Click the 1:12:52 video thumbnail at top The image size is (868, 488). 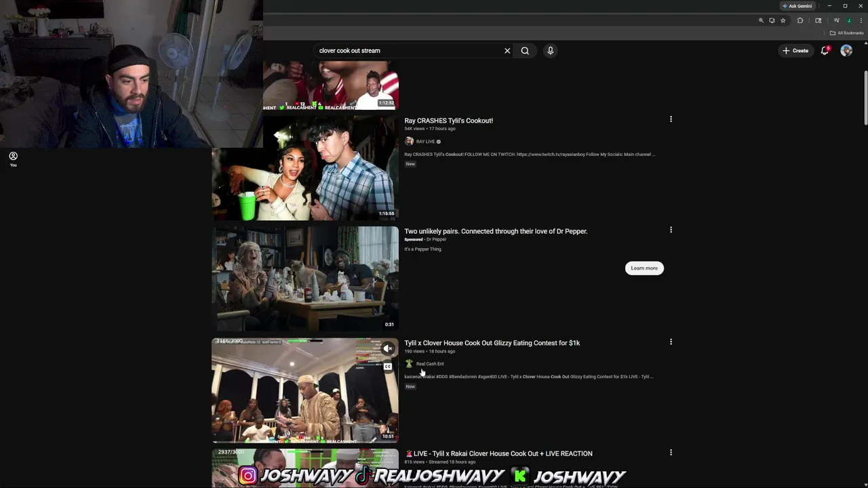(x=331, y=85)
